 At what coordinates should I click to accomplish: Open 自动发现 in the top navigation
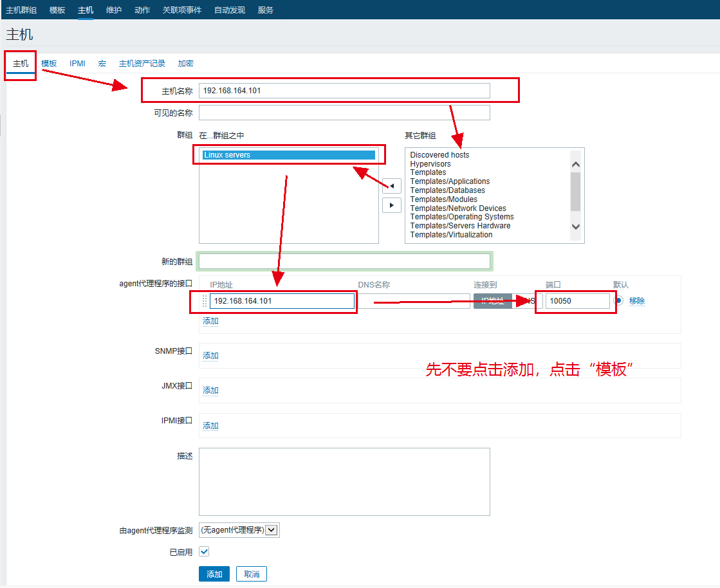pyautogui.click(x=230, y=10)
